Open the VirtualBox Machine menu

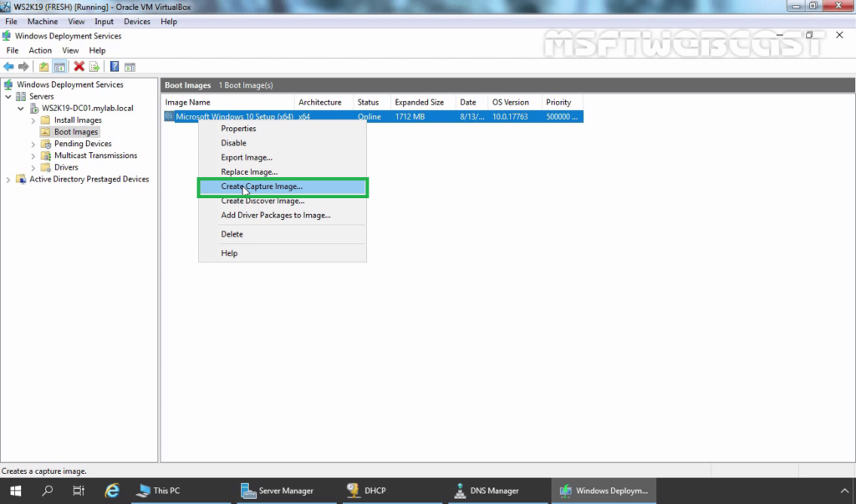pos(43,21)
